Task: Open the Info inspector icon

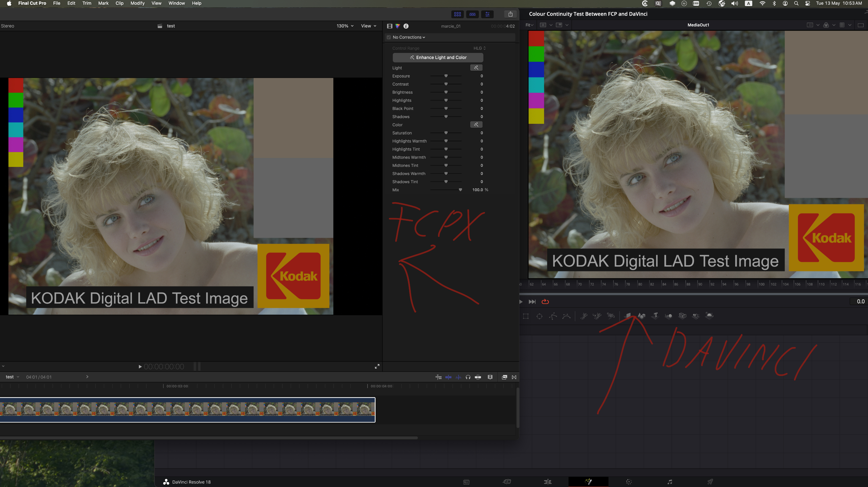Action: pyautogui.click(x=406, y=26)
